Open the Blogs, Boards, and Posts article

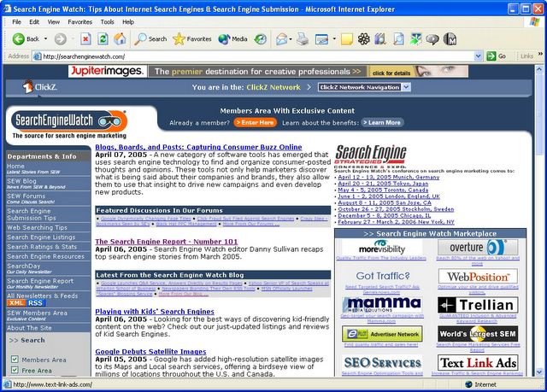[x=198, y=147]
